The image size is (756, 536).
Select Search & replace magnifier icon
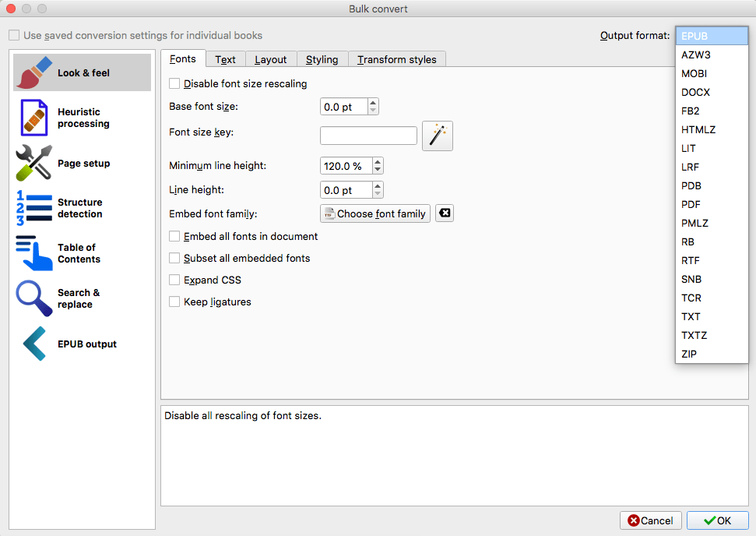tap(34, 298)
